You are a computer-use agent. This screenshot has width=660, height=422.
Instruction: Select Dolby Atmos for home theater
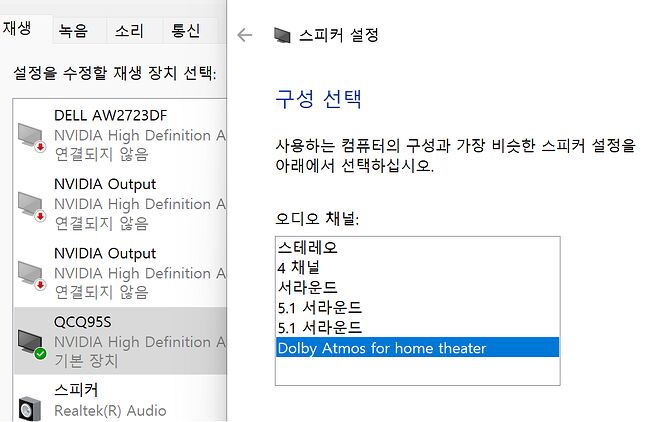point(417,348)
